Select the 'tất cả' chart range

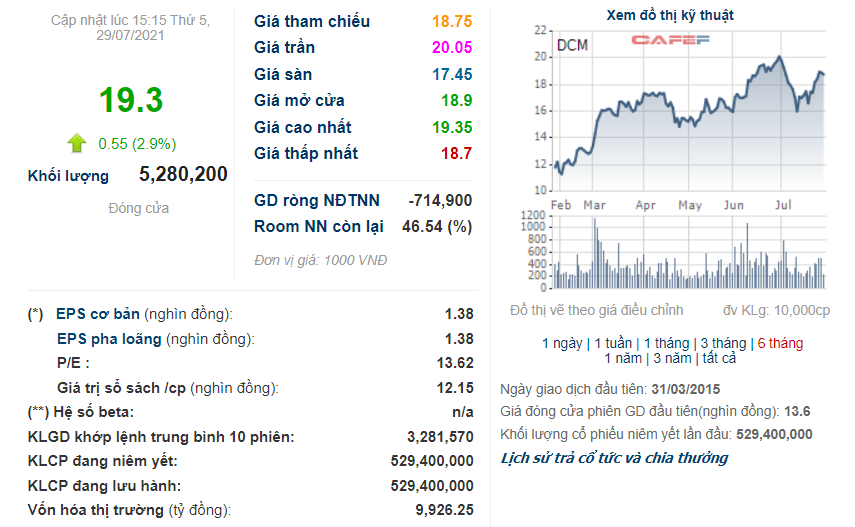point(719,358)
